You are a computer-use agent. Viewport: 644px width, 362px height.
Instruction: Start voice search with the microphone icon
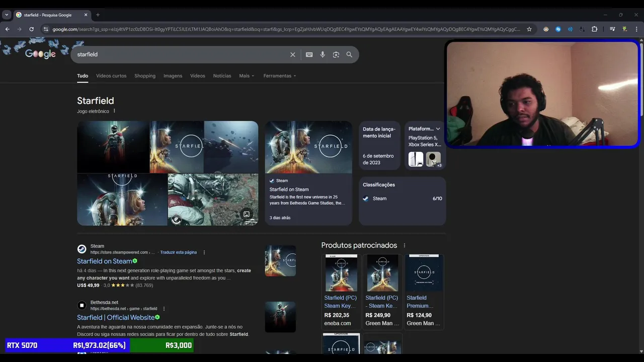click(323, 55)
